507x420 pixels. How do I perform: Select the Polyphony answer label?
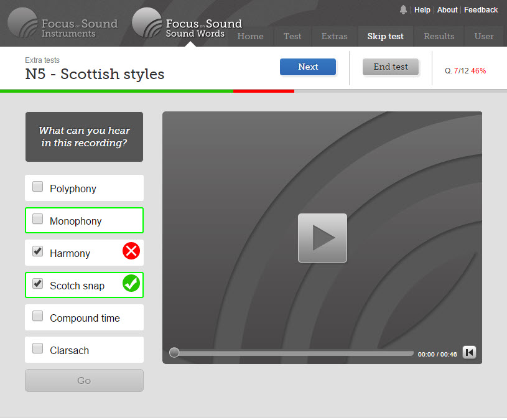pyautogui.click(x=73, y=189)
